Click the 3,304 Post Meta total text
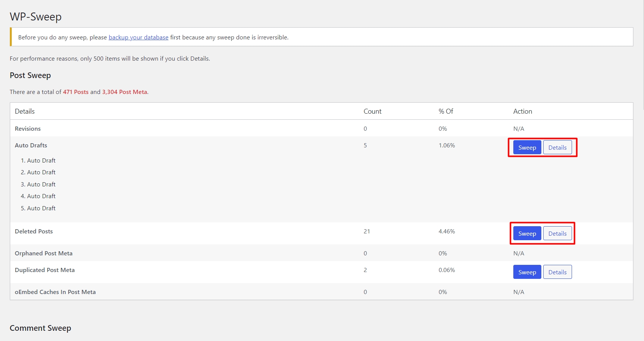The width and height of the screenshot is (644, 341). click(125, 92)
